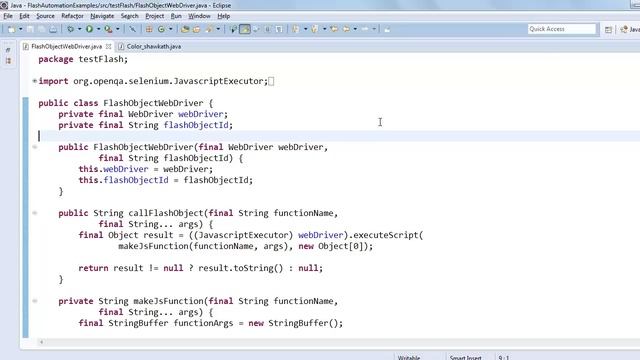Click the line 'package testFlash;'
640x360 pixels.
click(x=83, y=59)
